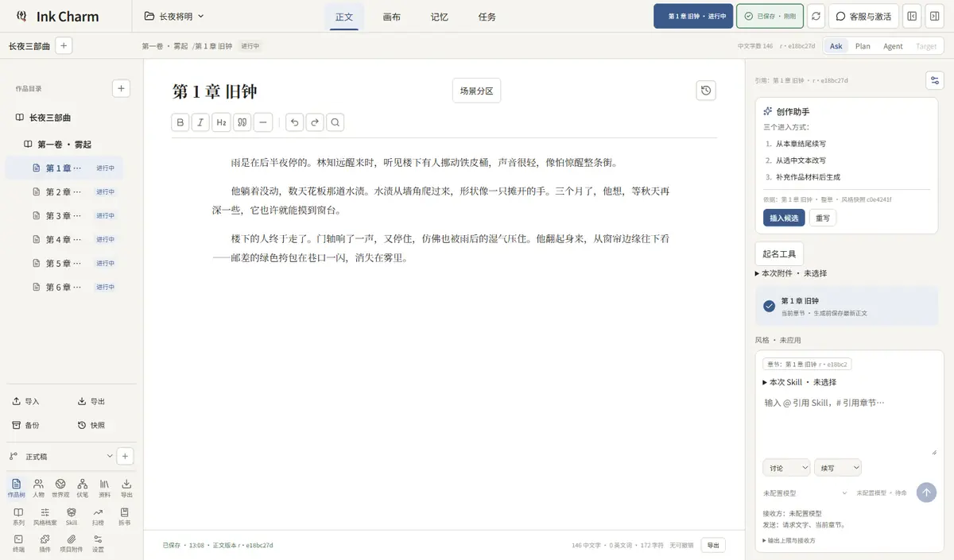
Task: Focus the assistant prompt input field
Action: pos(849,426)
